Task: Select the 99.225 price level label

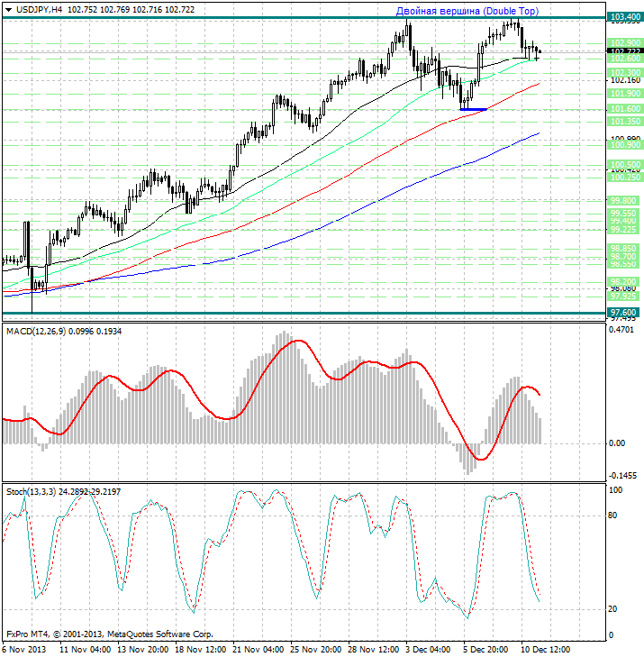Action: pyautogui.click(x=622, y=230)
